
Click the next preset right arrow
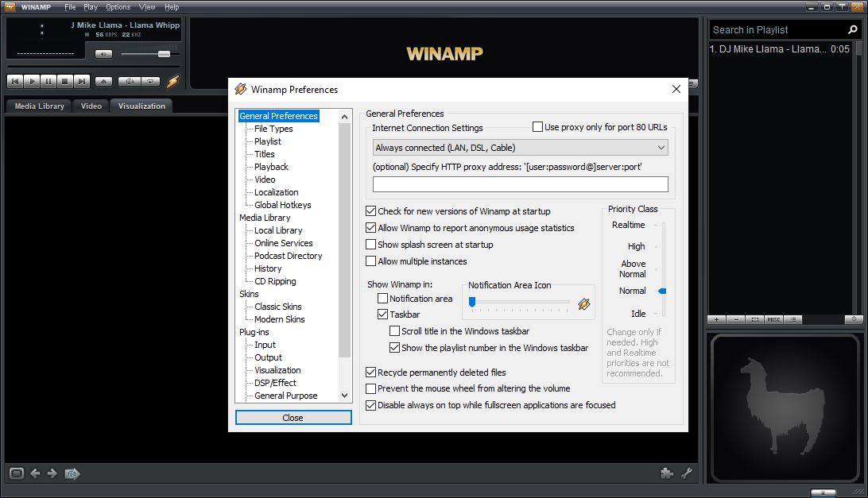pyautogui.click(x=52, y=473)
